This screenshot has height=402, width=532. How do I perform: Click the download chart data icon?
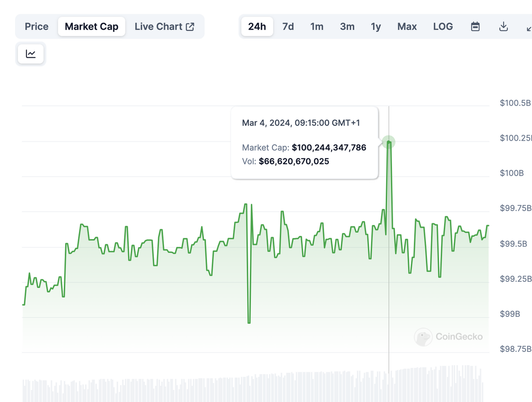point(503,27)
